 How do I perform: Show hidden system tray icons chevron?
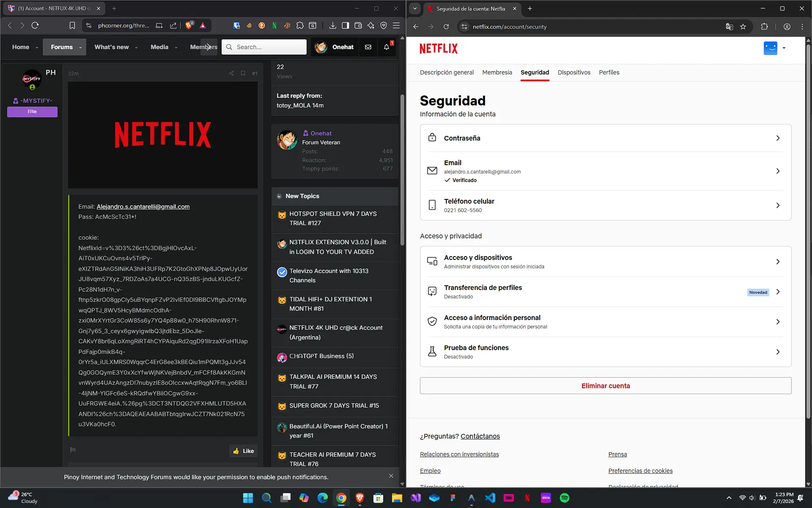pos(729,498)
